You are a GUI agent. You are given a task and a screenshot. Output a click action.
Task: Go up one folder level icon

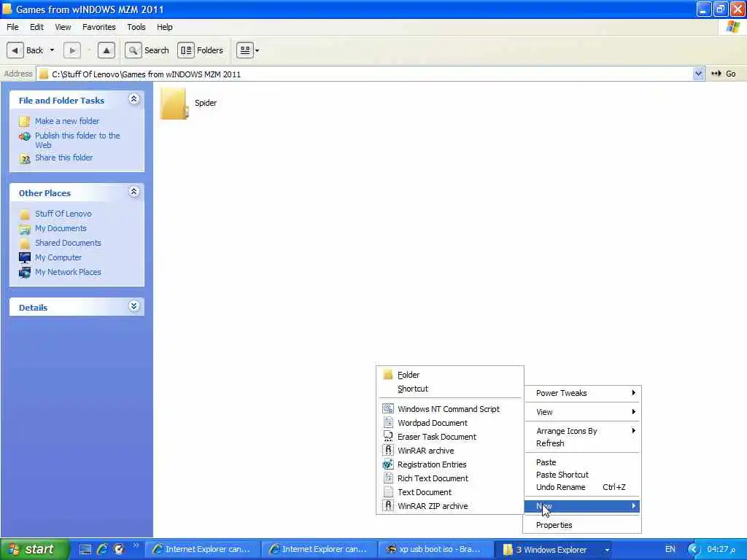(x=107, y=50)
